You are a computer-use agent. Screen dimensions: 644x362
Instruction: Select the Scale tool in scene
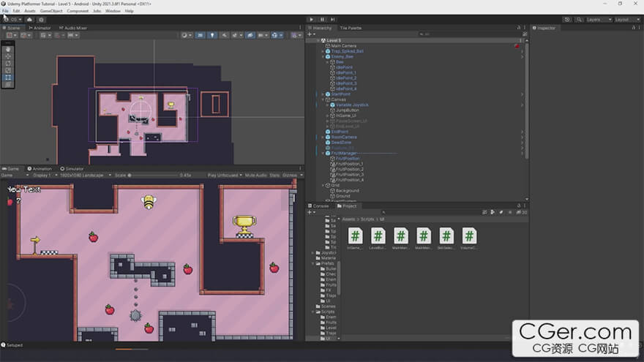coord(8,71)
